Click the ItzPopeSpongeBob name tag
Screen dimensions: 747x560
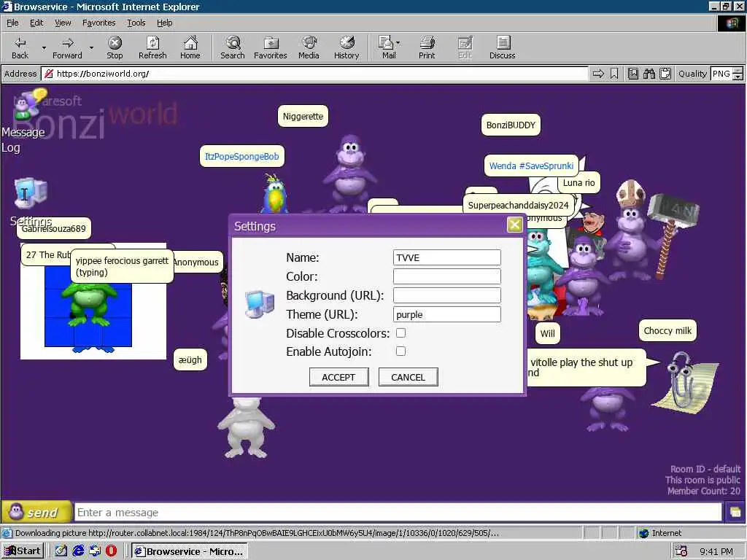click(x=242, y=156)
